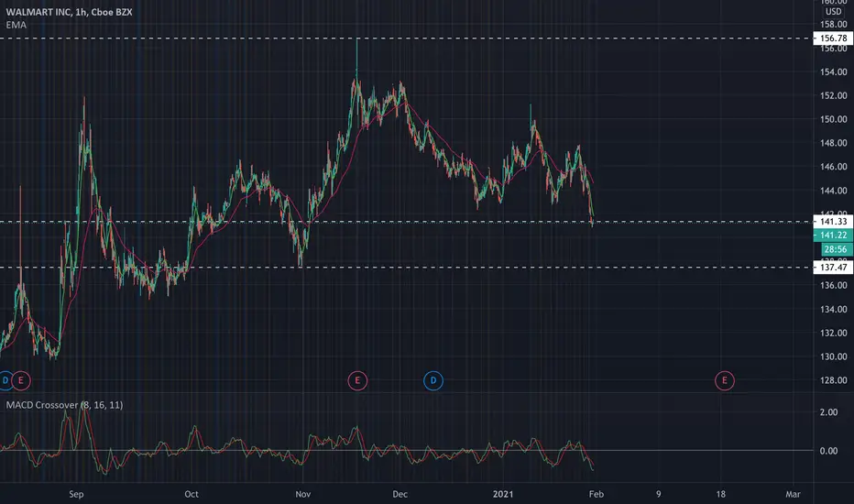Click the EMA indicator label
This screenshot has height=504, width=854.
[16, 25]
